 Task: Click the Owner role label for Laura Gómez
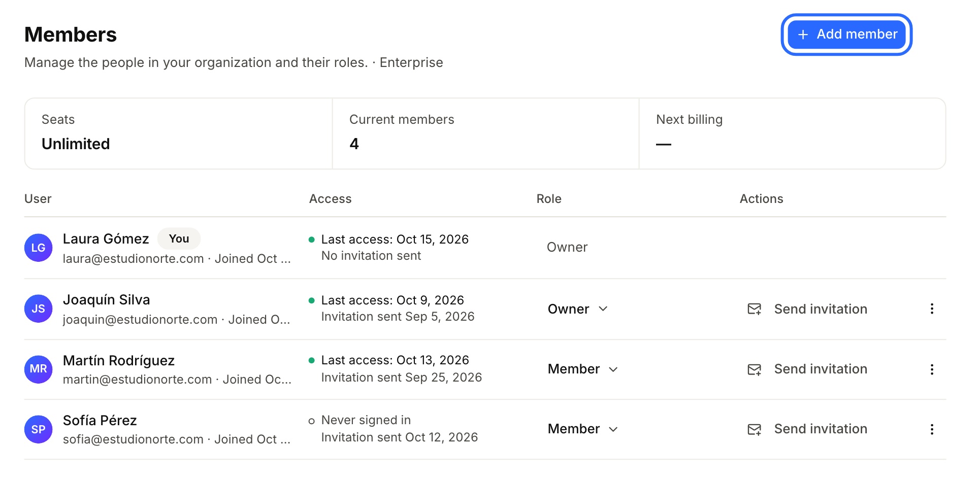pyautogui.click(x=567, y=248)
